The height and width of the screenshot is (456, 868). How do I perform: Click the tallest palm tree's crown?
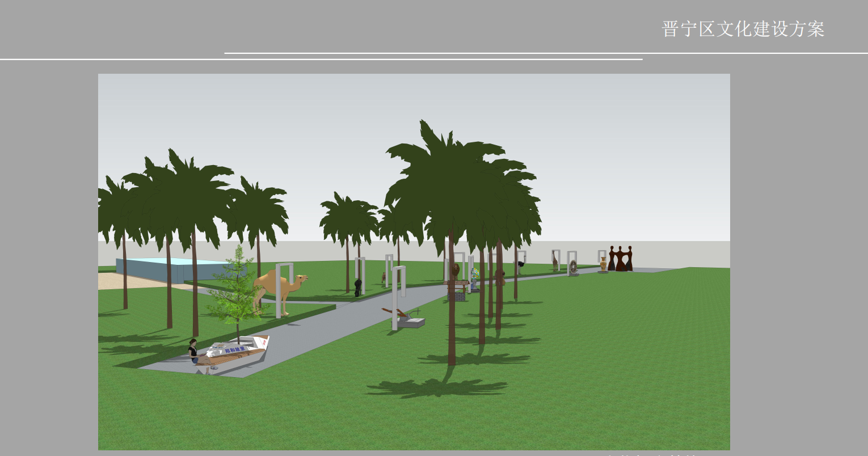click(x=448, y=170)
